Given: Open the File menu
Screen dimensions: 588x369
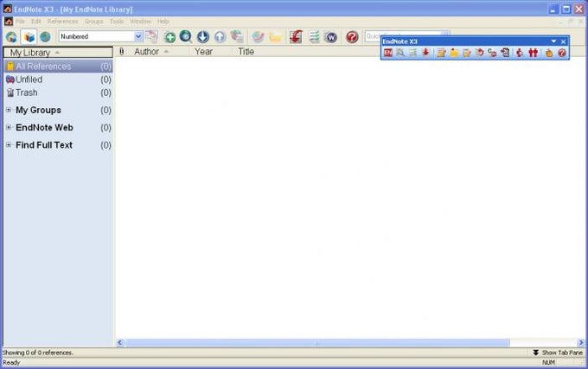Looking at the screenshot, I should click(x=20, y=22).
